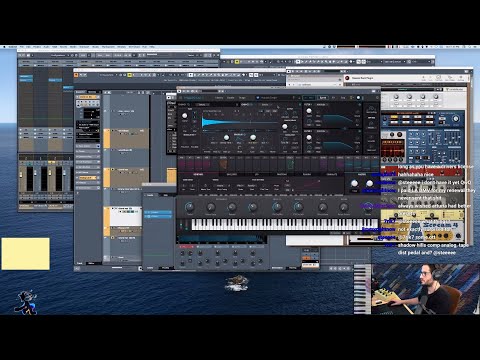Click the orange square button in Cubase project toolbar
This screenshot has height=360, width=480.
click(76, 75)
